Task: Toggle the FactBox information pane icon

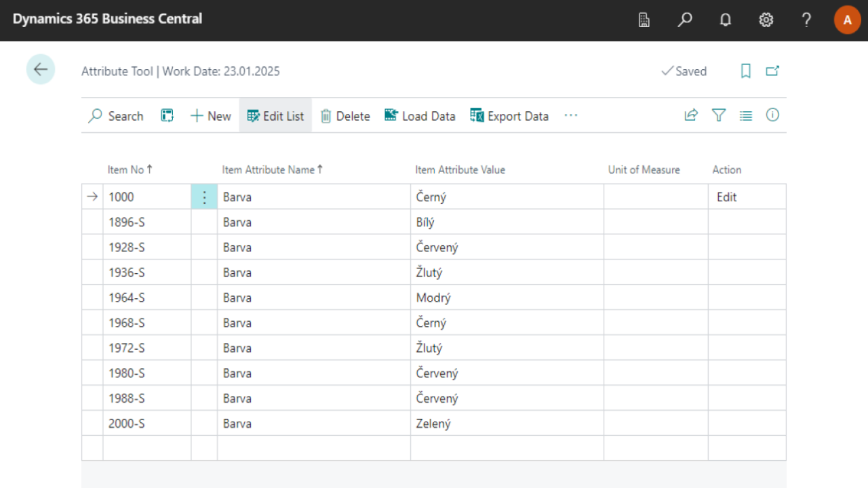Action: (772, 115)
